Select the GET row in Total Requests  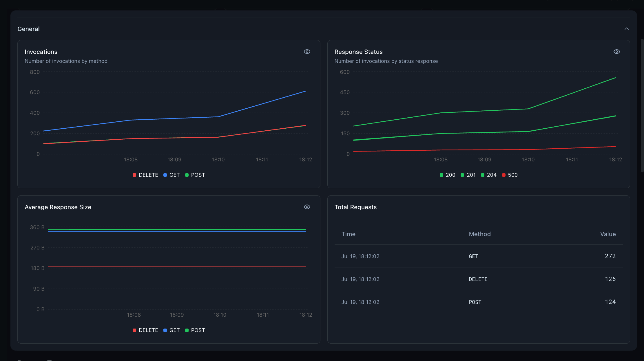coord(479,256)
